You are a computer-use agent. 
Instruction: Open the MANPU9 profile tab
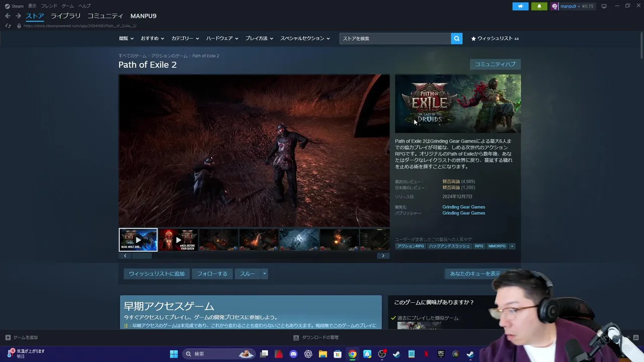tap(143, 16)
